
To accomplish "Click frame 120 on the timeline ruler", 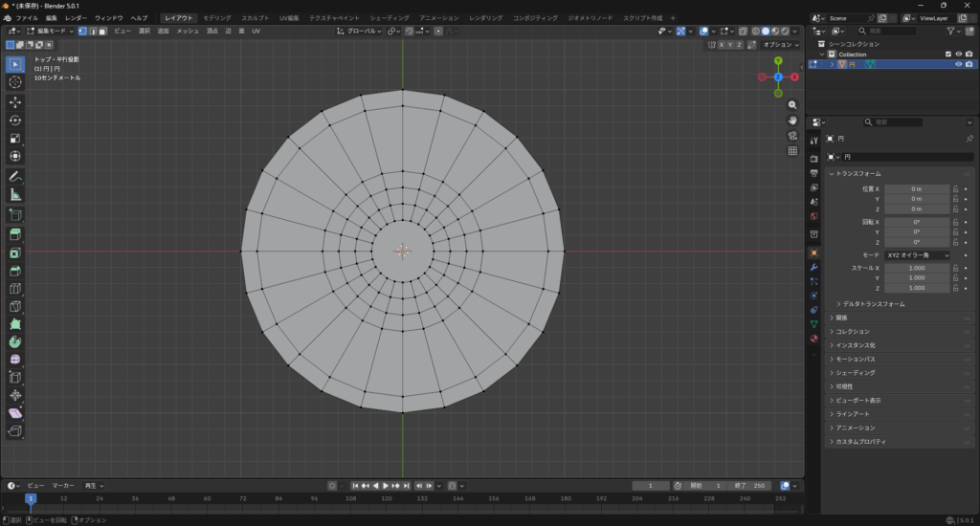I will (x=385, y=498).
